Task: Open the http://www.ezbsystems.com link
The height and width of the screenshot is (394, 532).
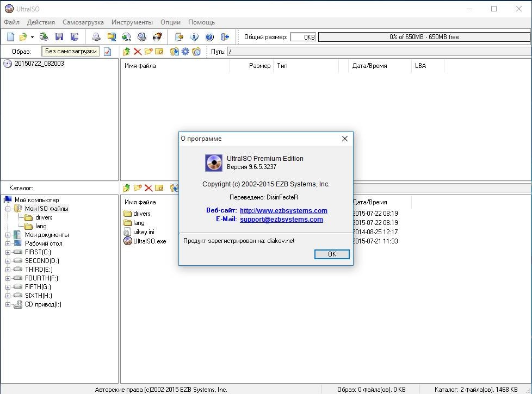Action: click(x=283, y=210)
